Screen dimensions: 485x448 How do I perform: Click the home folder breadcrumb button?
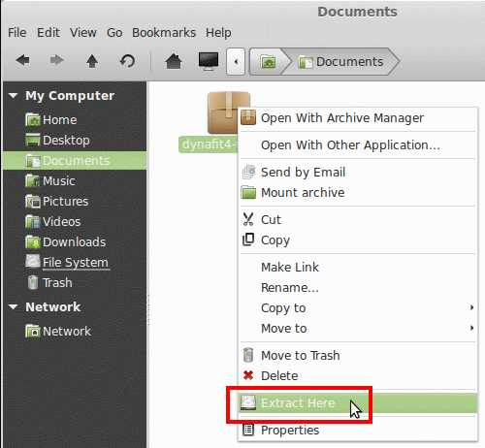(x=268, y=61)
